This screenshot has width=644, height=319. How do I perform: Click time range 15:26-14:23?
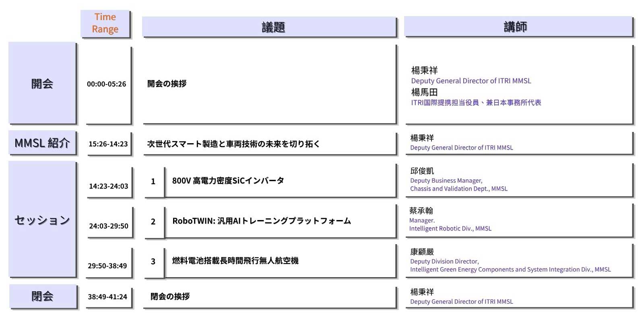point(108,144)
